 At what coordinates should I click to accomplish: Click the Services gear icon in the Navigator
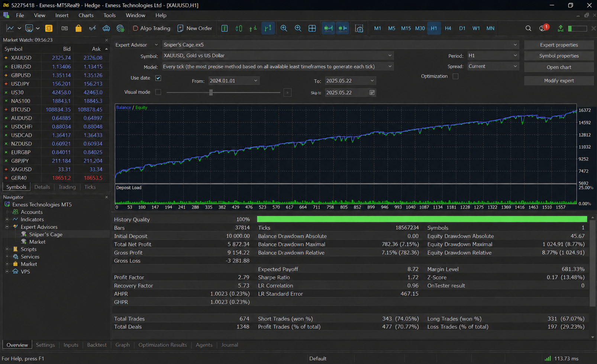click(x=15, y=257)
